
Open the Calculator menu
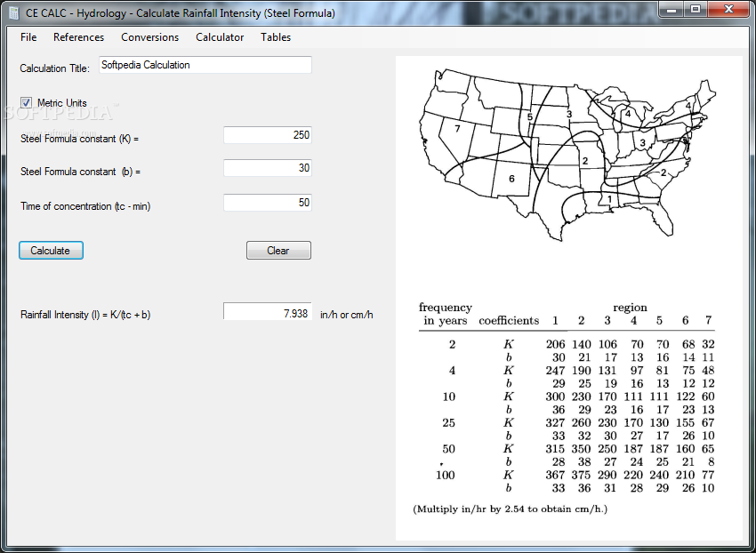[220, 37]
